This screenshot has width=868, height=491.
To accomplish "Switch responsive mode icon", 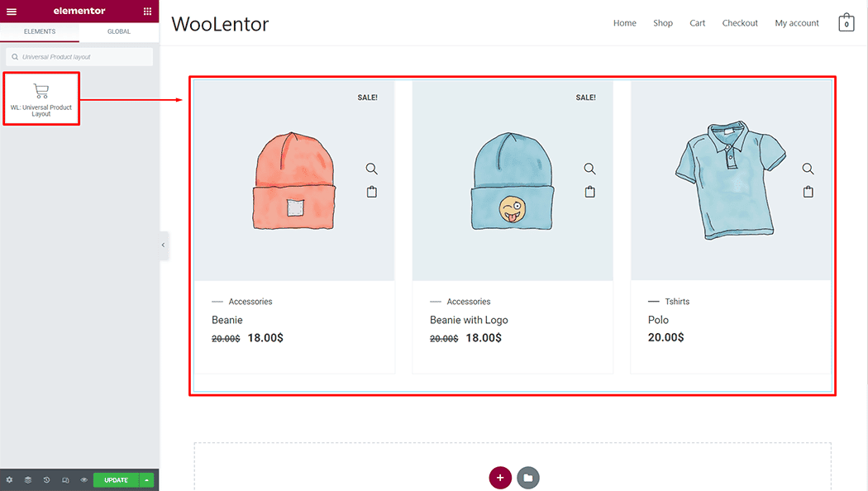I will click(65, 480).
